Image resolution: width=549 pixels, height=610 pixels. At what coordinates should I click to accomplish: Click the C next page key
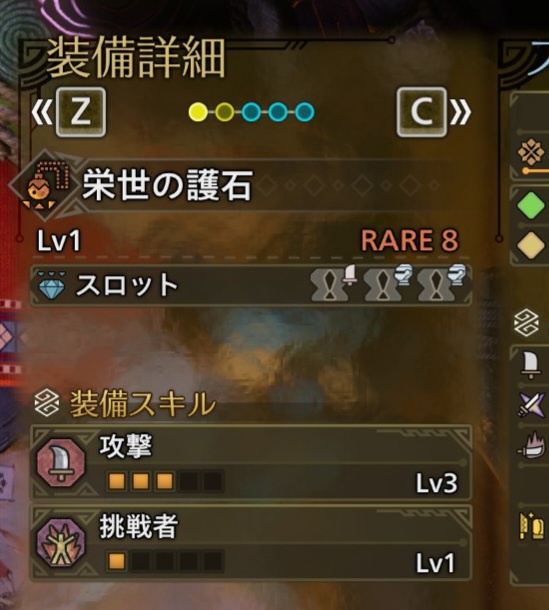click(421, 112)
